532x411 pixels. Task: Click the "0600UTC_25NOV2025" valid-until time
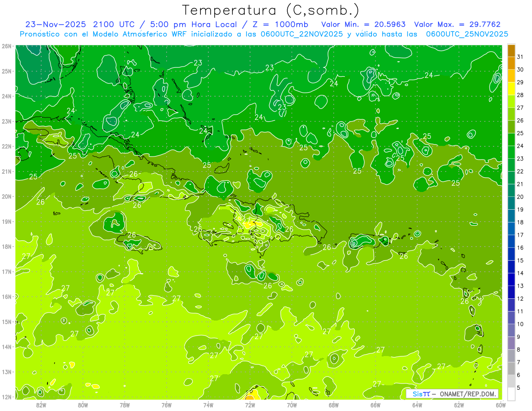[x=467, y=34]
